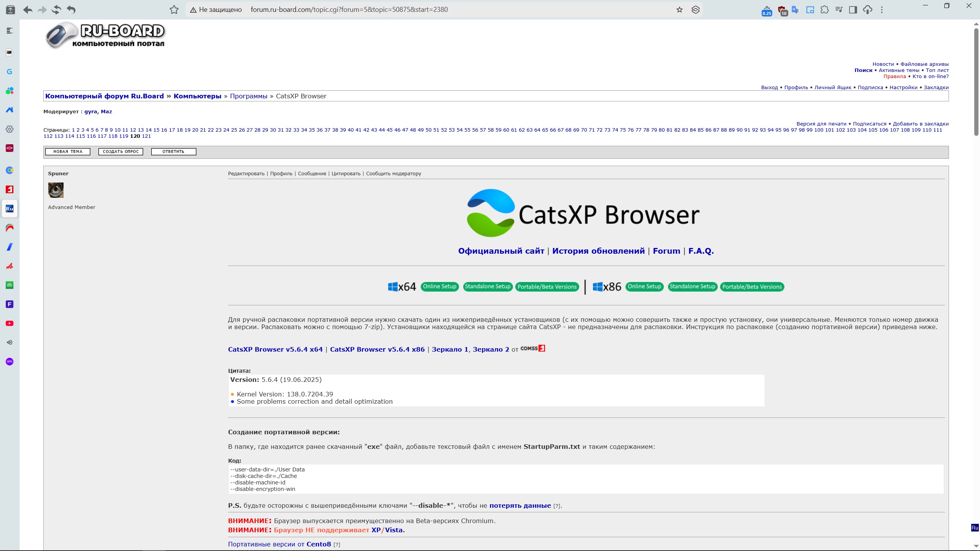
Task: Click the СОЗДАТЬ ОПРОС button
Action: pyautogui.click(x=121, y=152)
